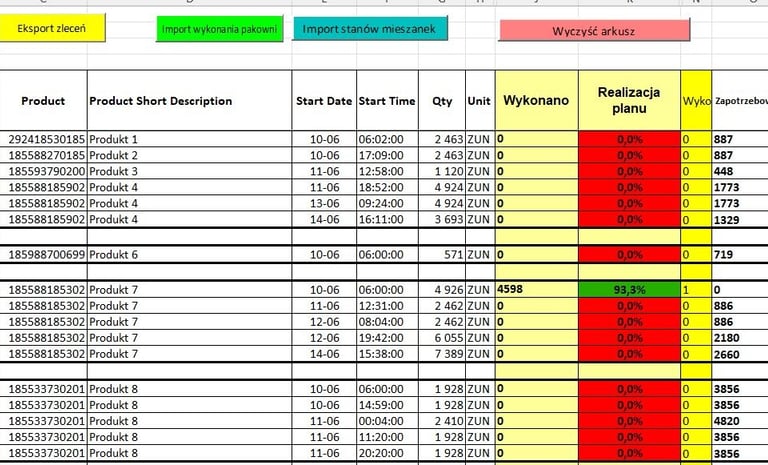The width and height of the screenshot is (768, 465).
Task: Click the green Import wykonania pakowni button
Action: (219, 29)
